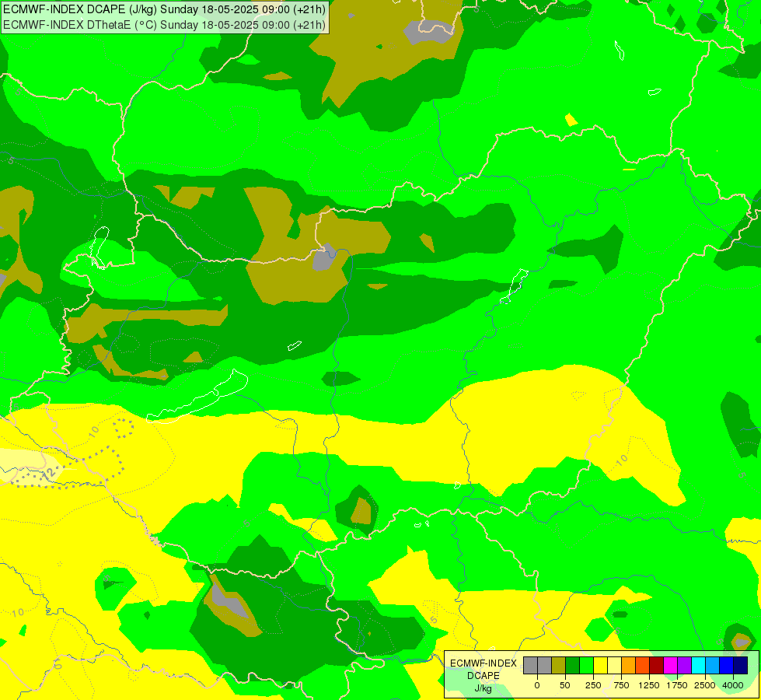This screenshot has height=700, width=761.
Task: Click legend scale value 1250
Action: click(x=649, y=685)
